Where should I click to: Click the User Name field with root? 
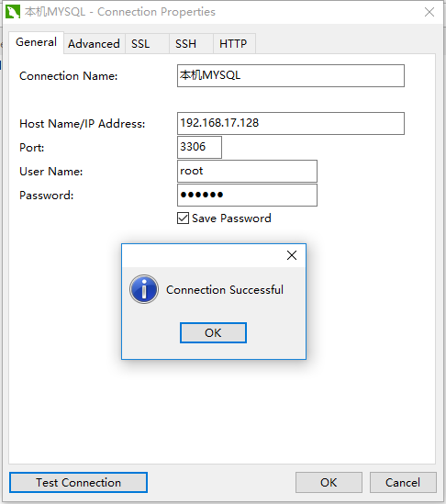(x=247, y=171)
